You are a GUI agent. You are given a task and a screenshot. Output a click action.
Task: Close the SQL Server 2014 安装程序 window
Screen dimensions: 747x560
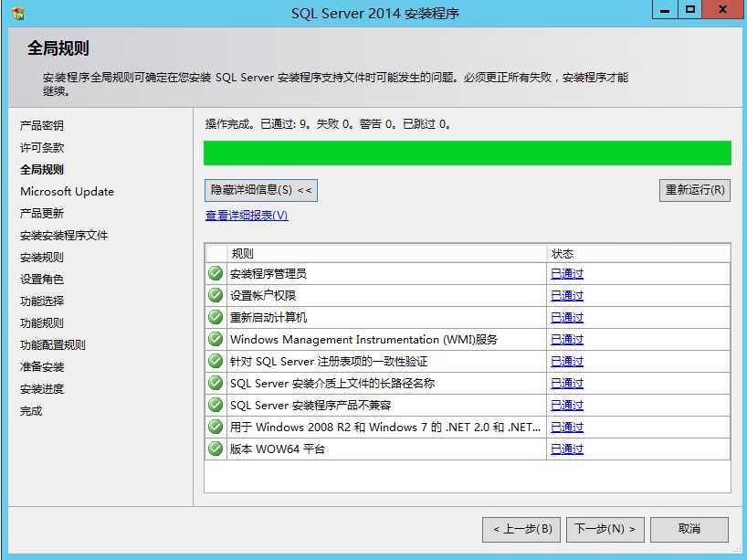pos(722,9)
